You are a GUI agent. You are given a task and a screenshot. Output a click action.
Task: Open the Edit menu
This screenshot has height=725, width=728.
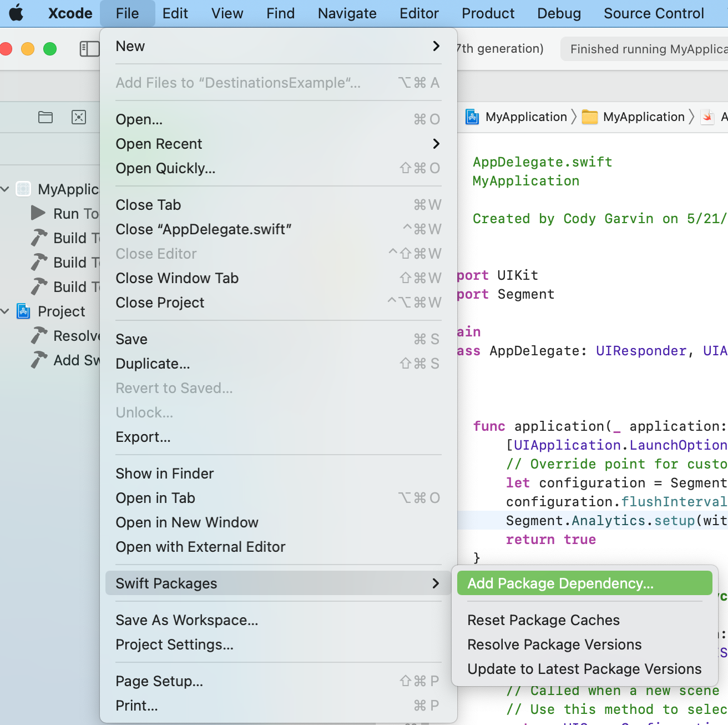coord(175,13)
